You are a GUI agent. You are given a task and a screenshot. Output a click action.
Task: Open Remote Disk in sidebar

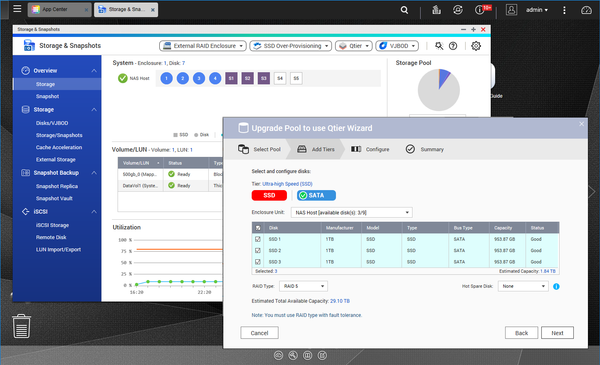[51, 237]
